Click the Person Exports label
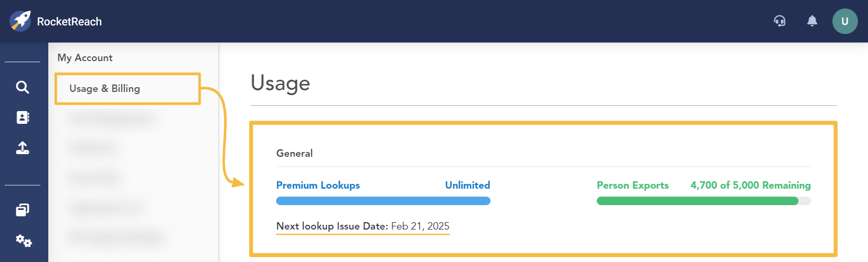The image size is (868, 262). coord(633,185)
